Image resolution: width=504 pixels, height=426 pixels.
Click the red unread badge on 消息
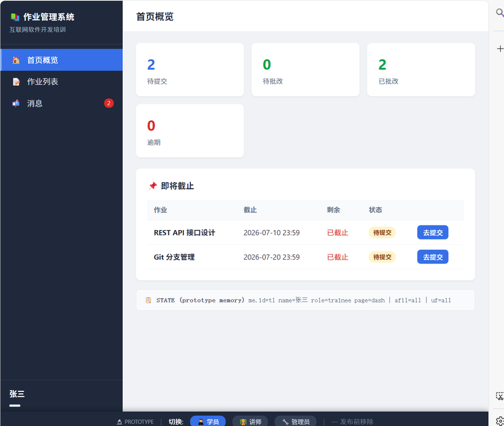pos(108,103)
